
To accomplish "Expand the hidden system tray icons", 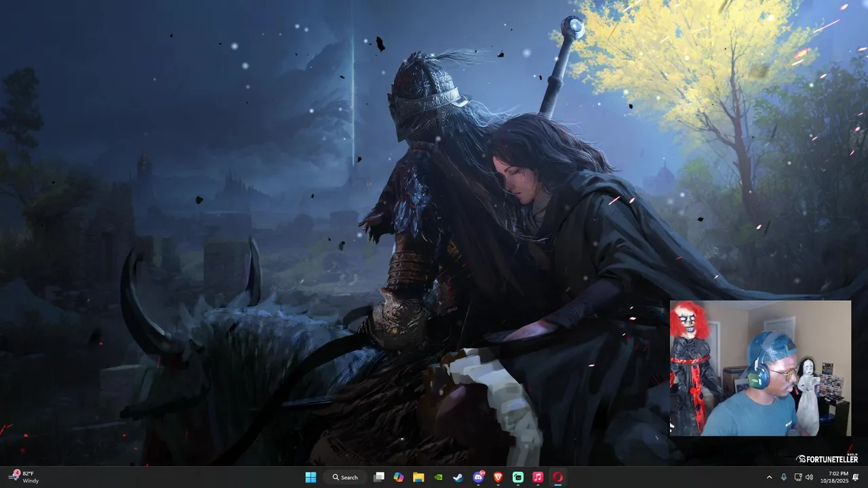I will 769,477.
